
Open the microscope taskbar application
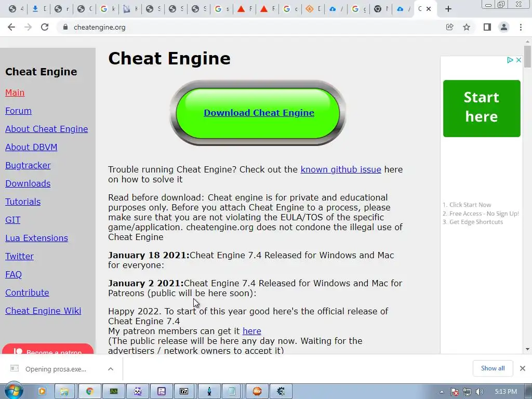click(x=209, y=392)
